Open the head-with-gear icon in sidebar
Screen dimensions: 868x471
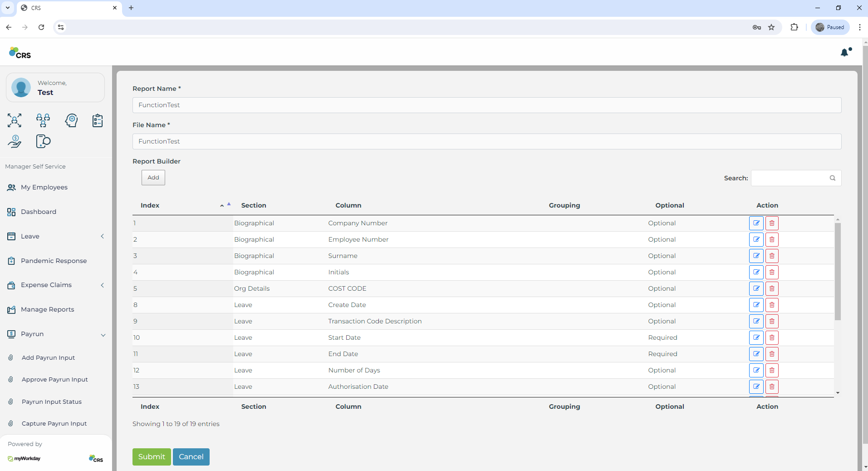click(x=71, y=120)
